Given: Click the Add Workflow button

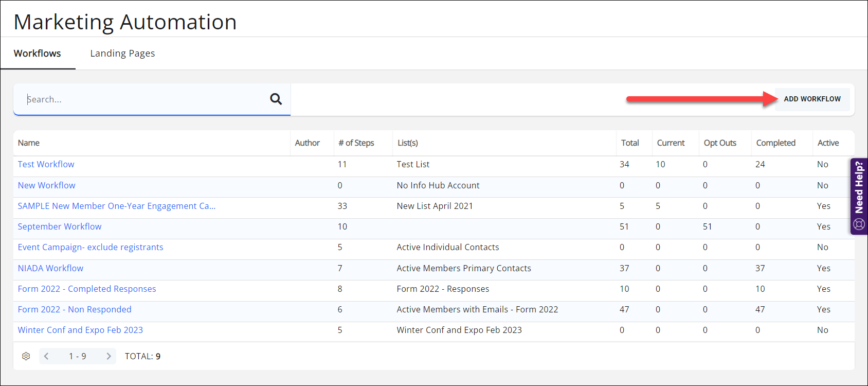Looking at the screenshot, I should [812, 99].
